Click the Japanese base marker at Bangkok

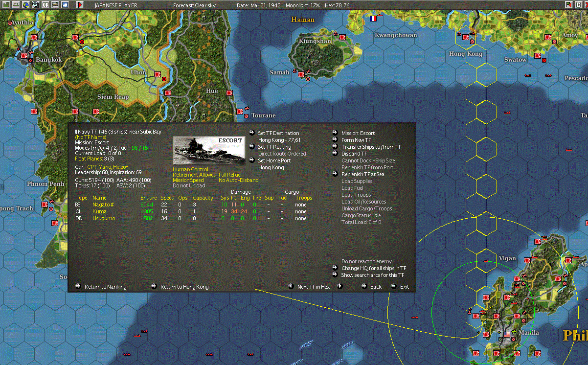[24, 55]
